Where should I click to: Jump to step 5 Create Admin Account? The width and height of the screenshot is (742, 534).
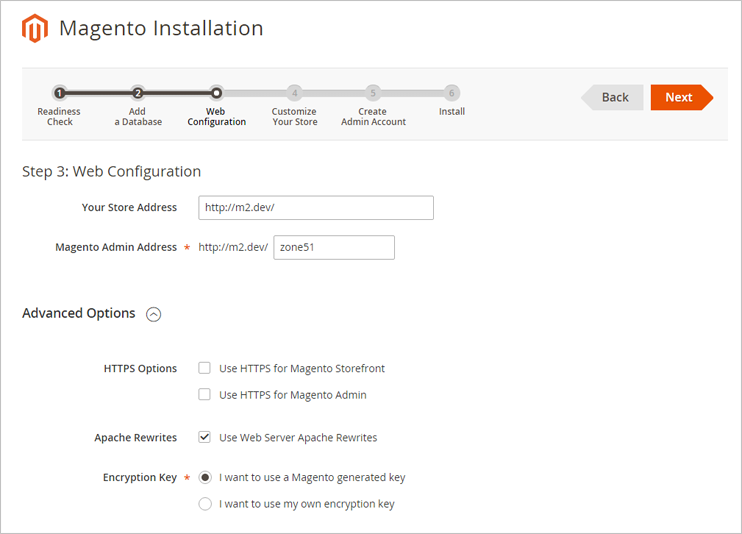coord(373,93)
